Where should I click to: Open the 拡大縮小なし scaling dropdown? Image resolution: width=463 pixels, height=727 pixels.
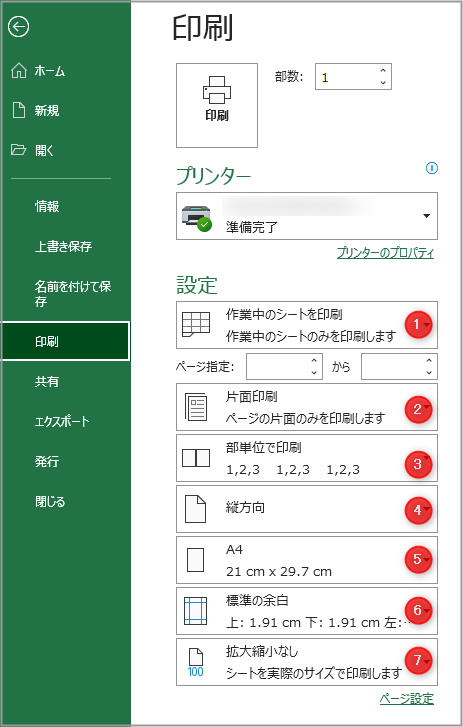(x=307, y=662)
